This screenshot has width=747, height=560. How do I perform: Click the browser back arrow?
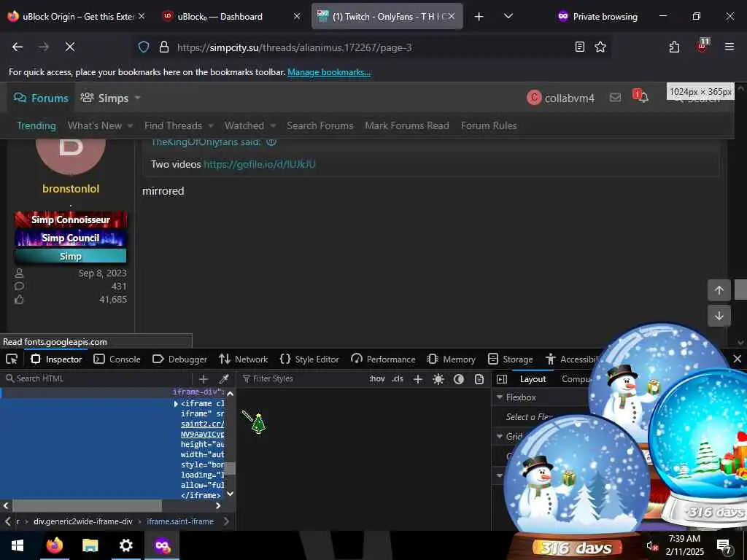(18, 47)
